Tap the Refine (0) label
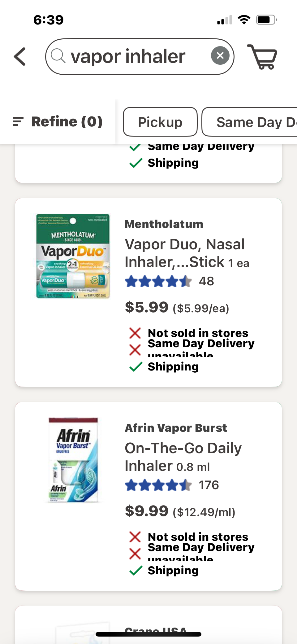 click(67, 121)
